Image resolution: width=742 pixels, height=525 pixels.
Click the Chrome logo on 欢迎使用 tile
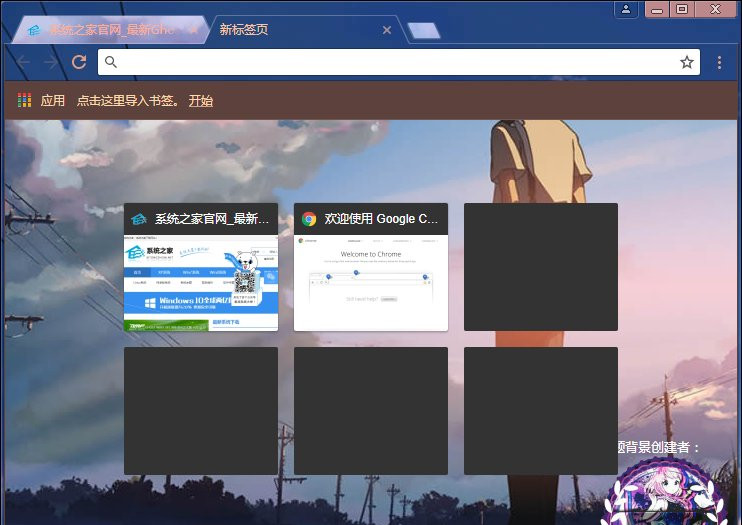(x=309, y=219)
